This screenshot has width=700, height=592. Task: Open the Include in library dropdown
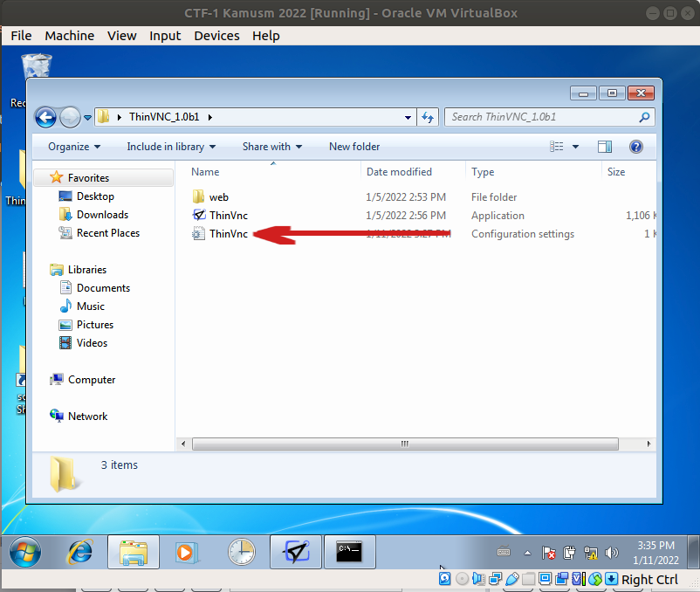pyautogui.click(x=171, y=147)
